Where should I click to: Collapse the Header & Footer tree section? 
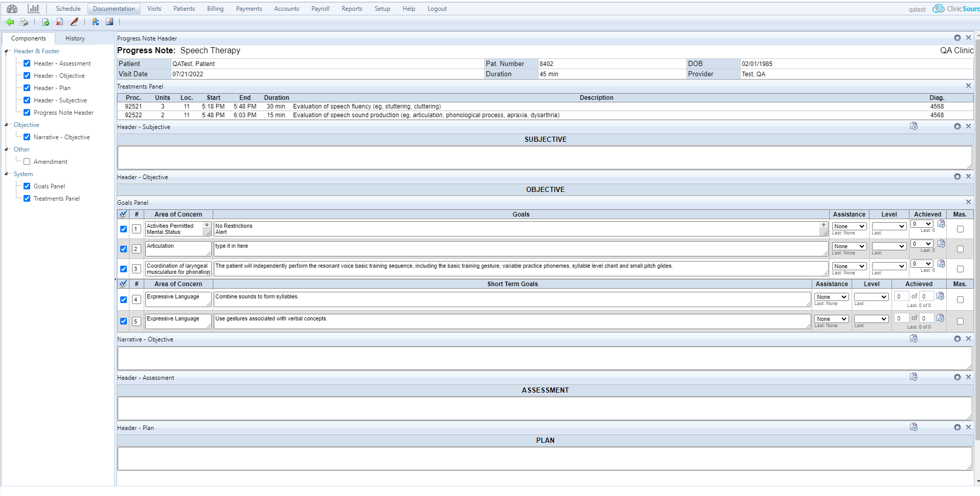coord(7,51)
